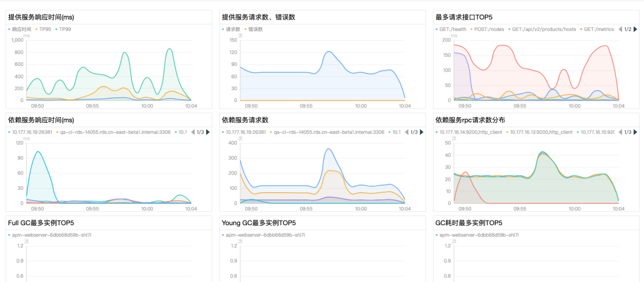
Task: Toggle apm-webserver legend in Young GC chart
Action: 265,235
